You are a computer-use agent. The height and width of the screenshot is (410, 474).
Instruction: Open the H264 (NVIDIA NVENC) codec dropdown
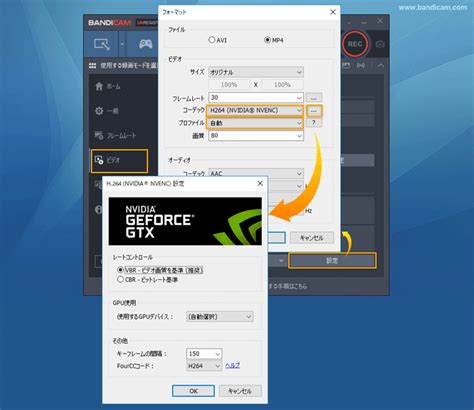(255, 110)
